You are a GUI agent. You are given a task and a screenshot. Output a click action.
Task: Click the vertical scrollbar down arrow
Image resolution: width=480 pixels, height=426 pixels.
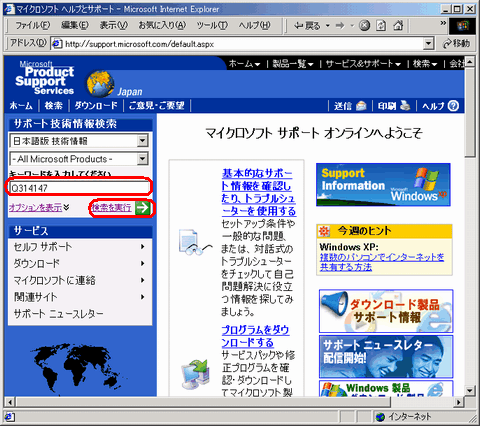point(469,390)
